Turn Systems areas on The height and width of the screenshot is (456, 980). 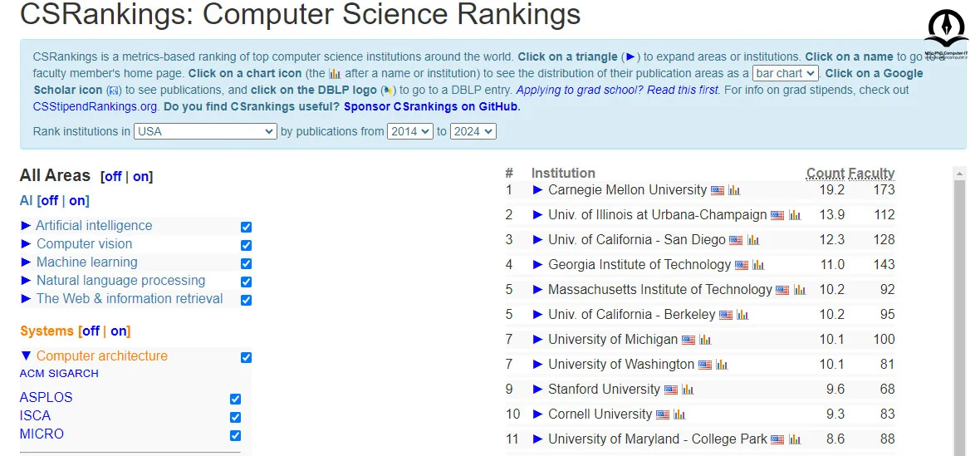click(x=119, y=331)
